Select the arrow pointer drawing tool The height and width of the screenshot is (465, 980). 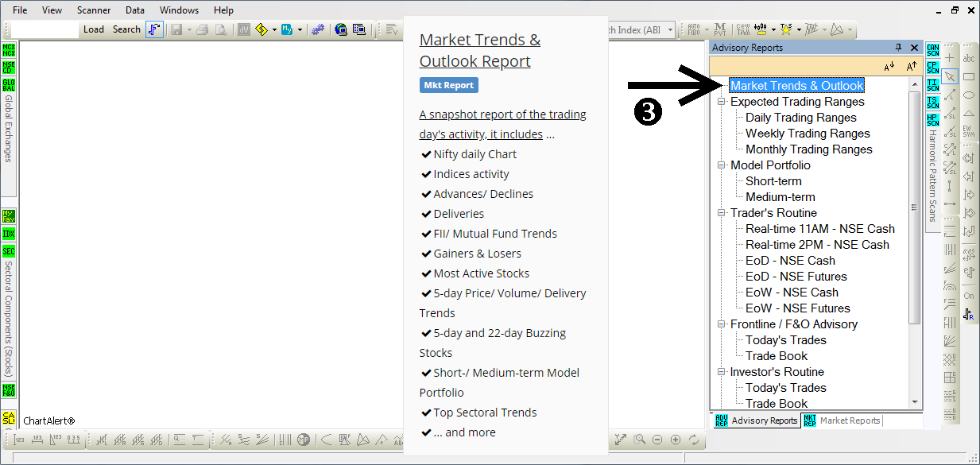950,76
